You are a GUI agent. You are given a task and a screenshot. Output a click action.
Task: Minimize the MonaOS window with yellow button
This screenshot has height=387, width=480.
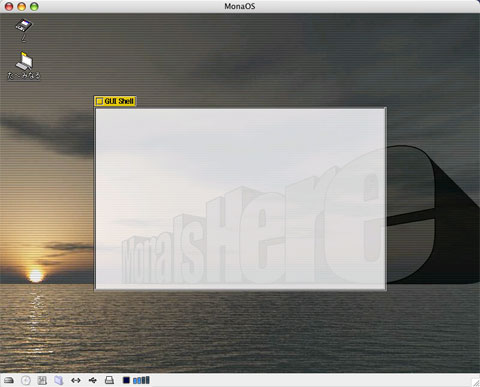point(22,6)
